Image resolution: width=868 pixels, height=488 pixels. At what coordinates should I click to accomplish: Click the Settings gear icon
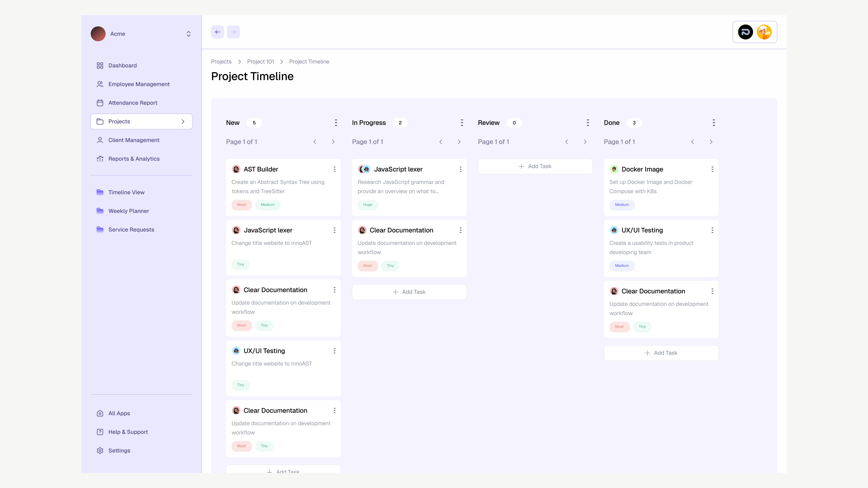pos(100,451)
